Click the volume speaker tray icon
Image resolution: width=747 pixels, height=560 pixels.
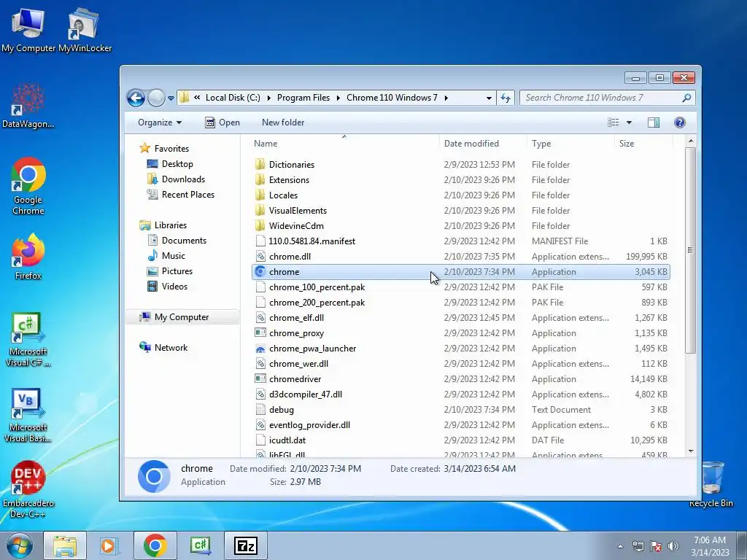673,546
